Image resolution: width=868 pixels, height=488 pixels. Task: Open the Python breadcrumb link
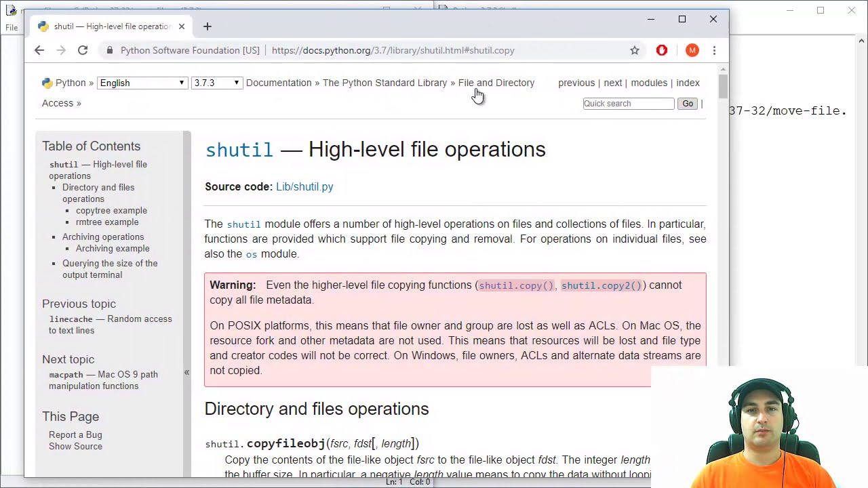[x=71, y=83]
